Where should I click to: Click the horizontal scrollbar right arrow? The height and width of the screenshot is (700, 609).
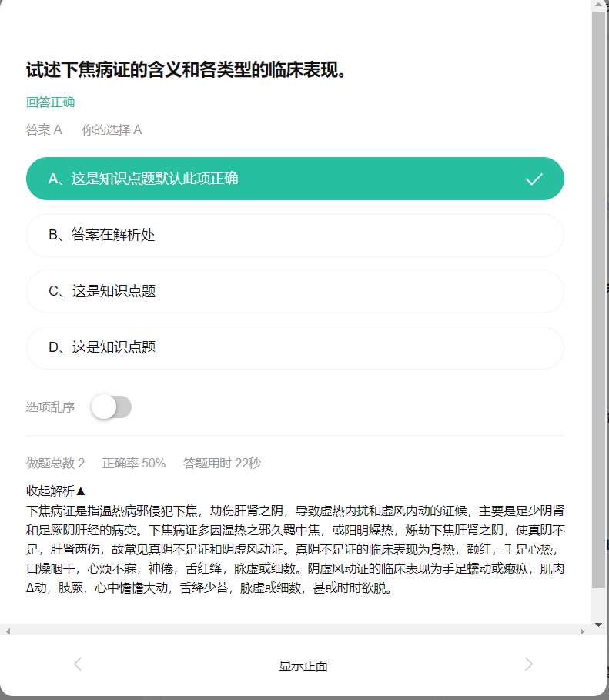click(x=582, y=631)
